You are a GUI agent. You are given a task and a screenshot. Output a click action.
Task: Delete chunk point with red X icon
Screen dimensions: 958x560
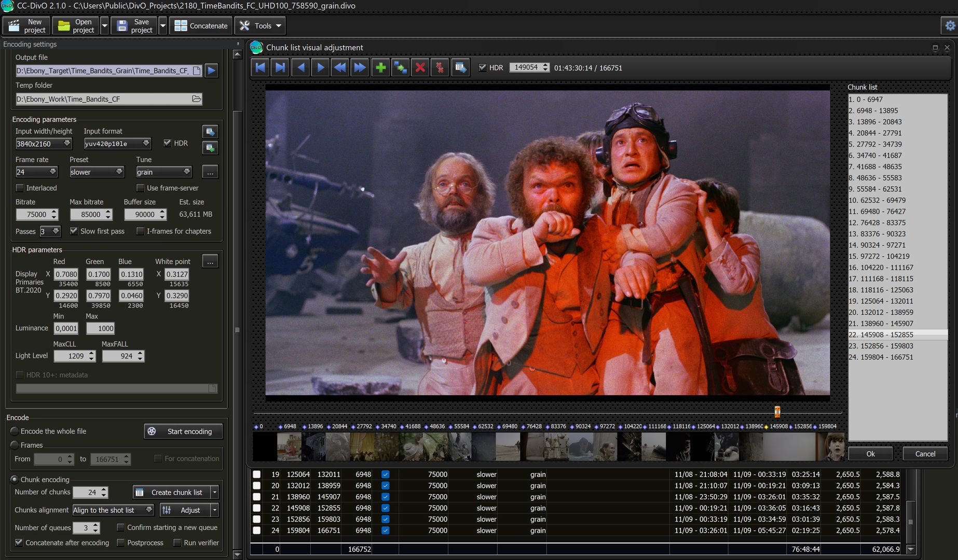[x=420, y=67]
